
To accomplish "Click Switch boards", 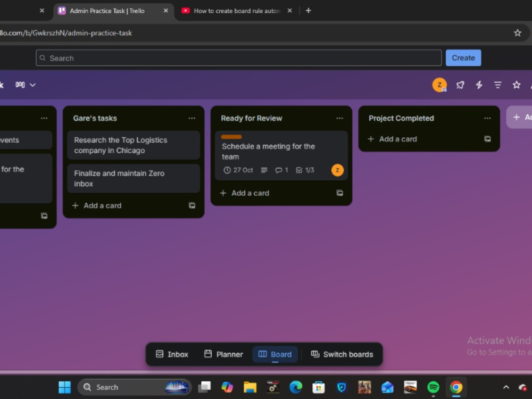I will 342,354.
